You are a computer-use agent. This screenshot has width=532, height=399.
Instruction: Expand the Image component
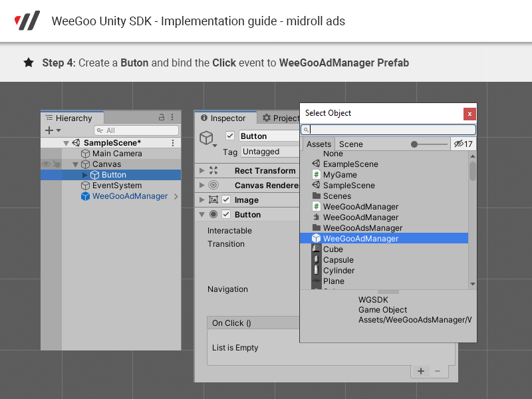tap(202, 199)
